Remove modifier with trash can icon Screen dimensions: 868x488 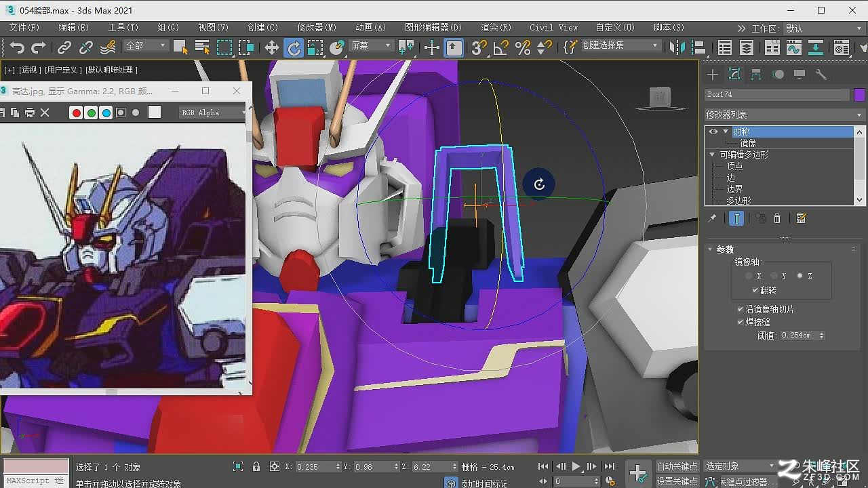point(777,218)
